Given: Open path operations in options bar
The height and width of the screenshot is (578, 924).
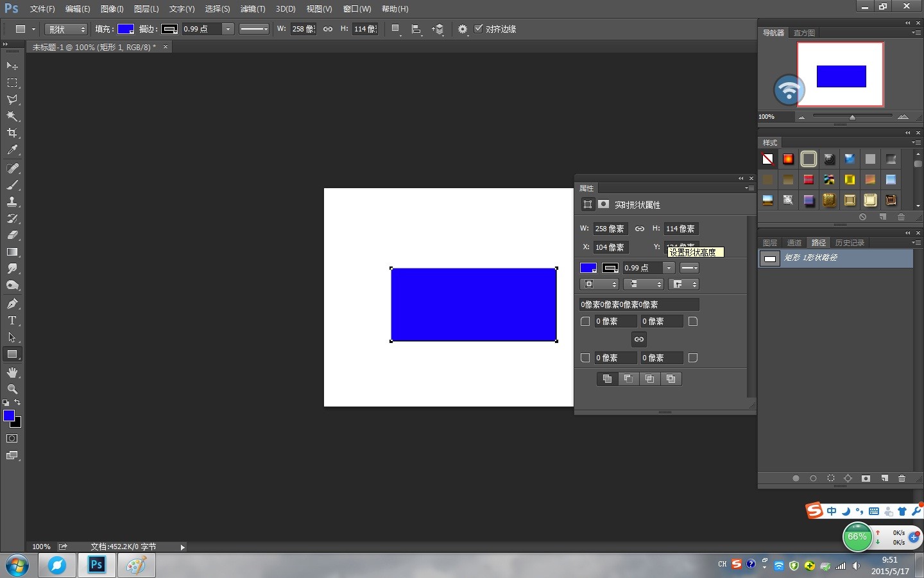Looking at the screenshot, I should 396,29.
